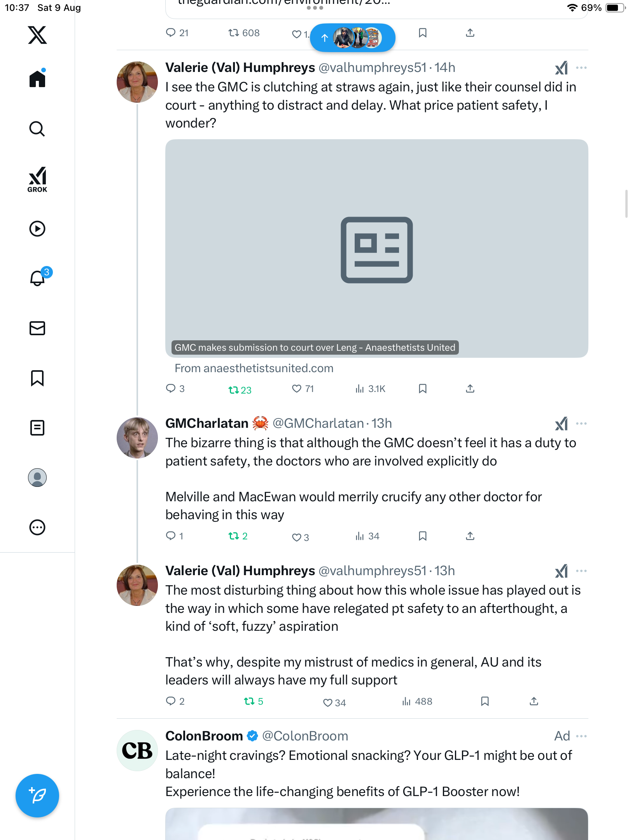The width and height of the screenshot is (630, 840).
Task: Jump to new posts via blue pill
Action: click(x=353, y=38)
